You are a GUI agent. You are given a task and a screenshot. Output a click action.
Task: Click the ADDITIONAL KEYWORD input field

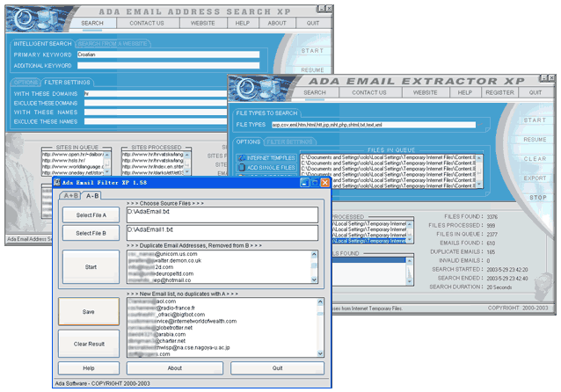(x=168, y=65)
